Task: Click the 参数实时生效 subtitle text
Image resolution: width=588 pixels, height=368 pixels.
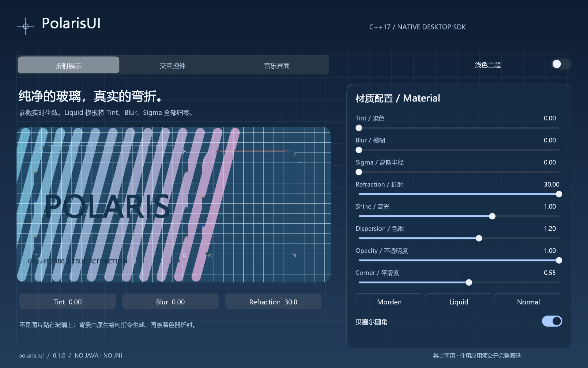Action: [107, 113]
